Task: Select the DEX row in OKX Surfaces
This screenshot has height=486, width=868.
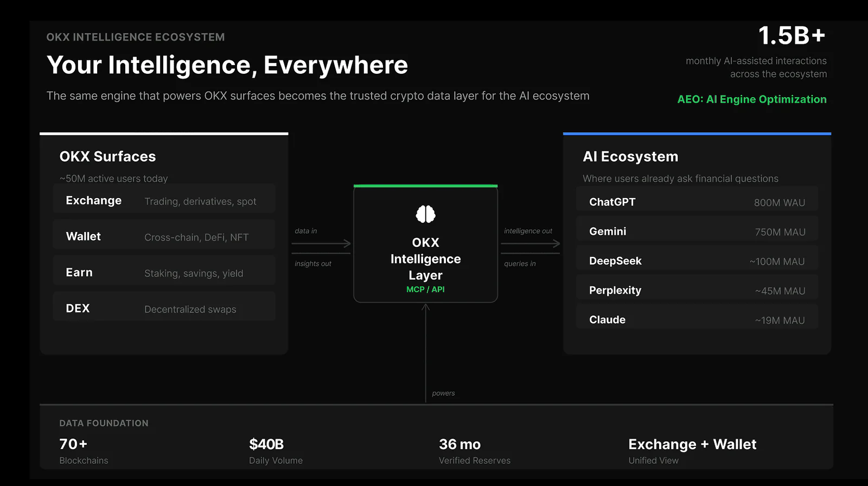Action: [164, 306]
